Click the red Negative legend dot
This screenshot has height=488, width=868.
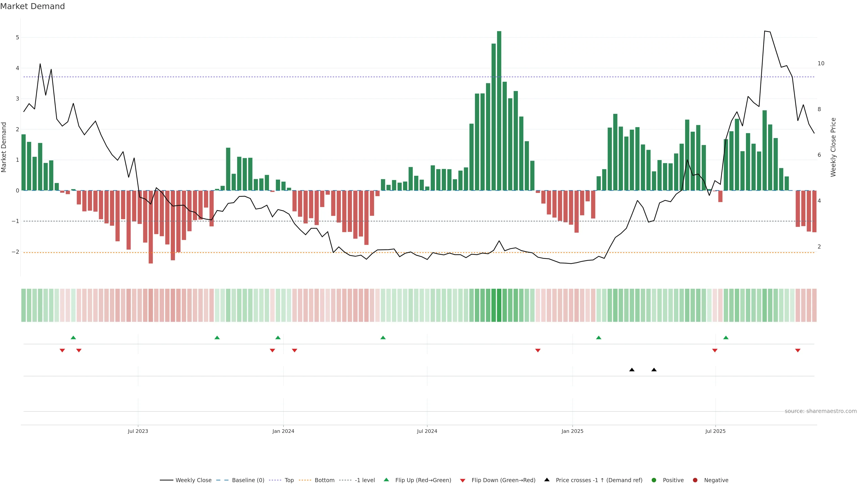[695, 480]
